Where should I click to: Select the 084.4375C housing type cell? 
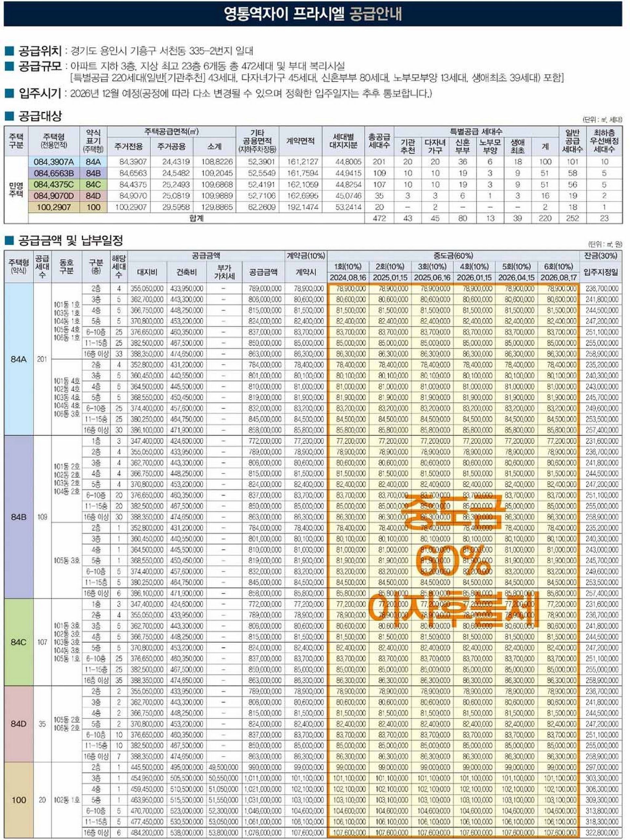point(54,184)
